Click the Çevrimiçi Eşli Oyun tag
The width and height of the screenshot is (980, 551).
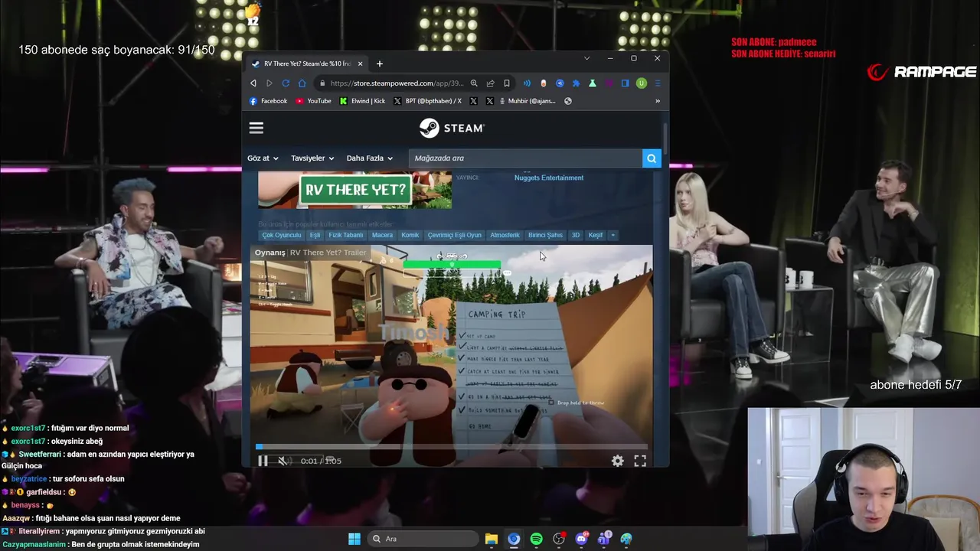[455, 235]
